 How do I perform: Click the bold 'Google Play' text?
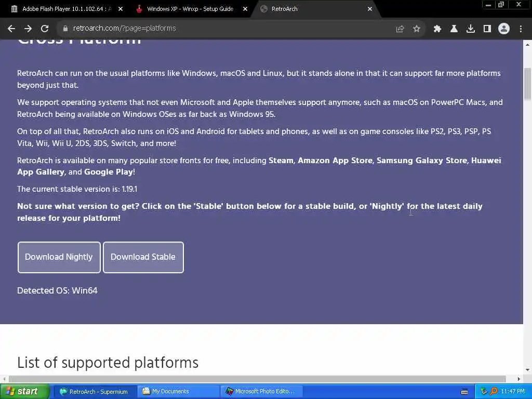point(108,172)
